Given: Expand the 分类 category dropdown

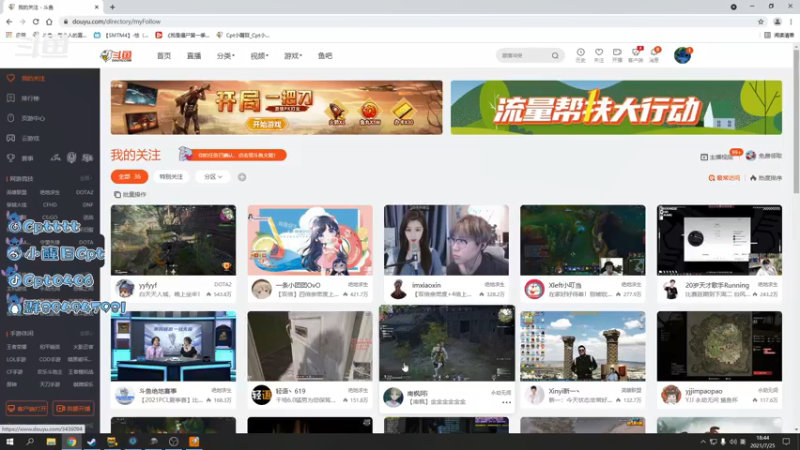Looking at the screenshot, I should (x=226, y=56).
